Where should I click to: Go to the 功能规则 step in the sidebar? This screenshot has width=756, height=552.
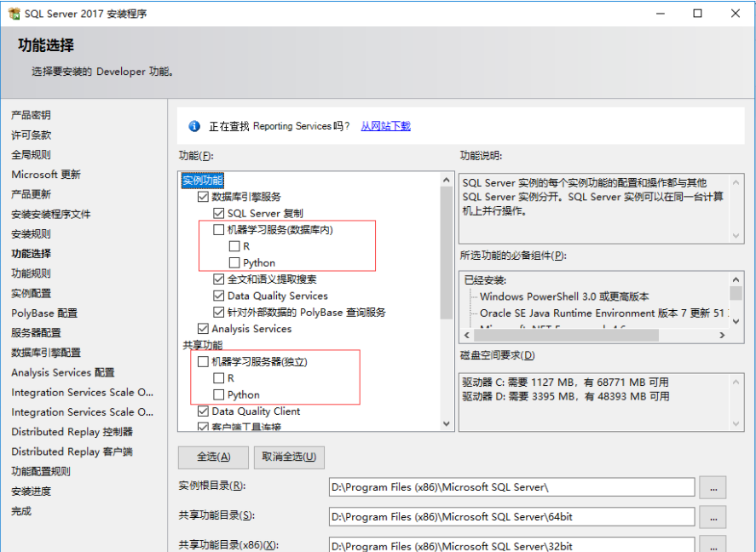coord(31,273)
